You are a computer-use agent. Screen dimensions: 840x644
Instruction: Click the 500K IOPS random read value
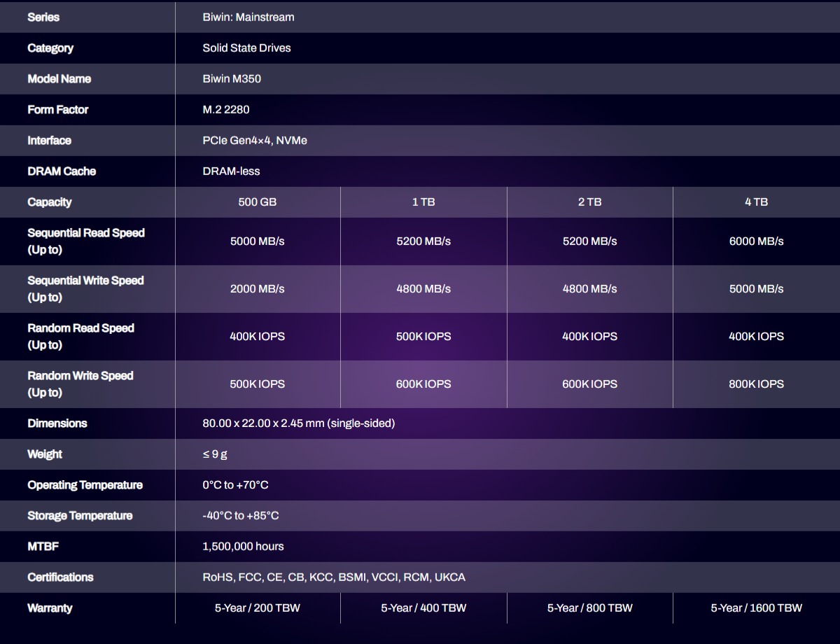[x=423, y=337]
